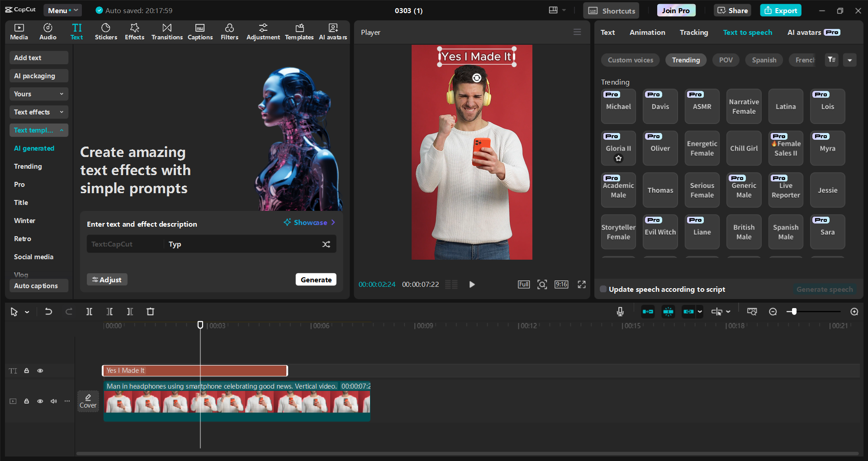Hide the Yes I Made It text track
Viewport: 868px width, 461px height.
tap(40, 371)
